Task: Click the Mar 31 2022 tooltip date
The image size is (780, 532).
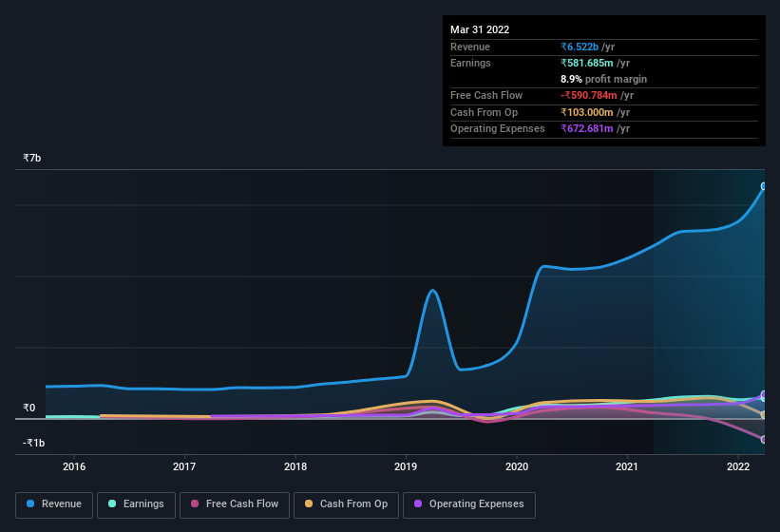Action: pyautogui.click(x=480, y=29)
